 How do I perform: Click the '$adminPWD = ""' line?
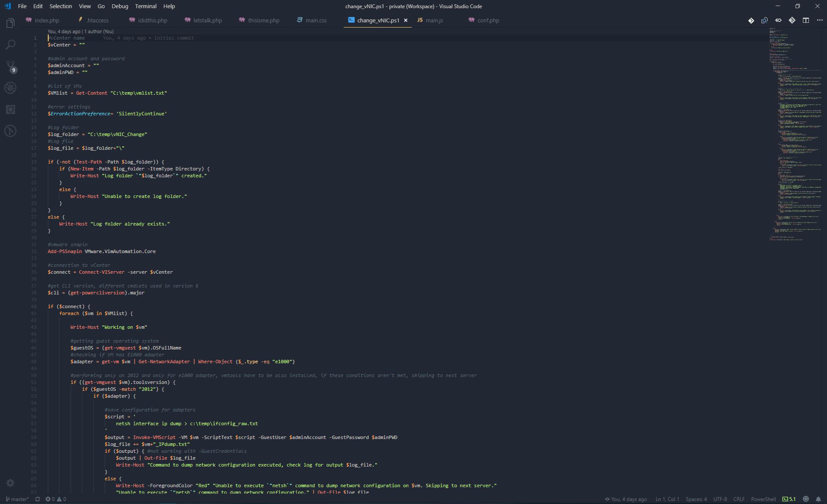(68, 72)
